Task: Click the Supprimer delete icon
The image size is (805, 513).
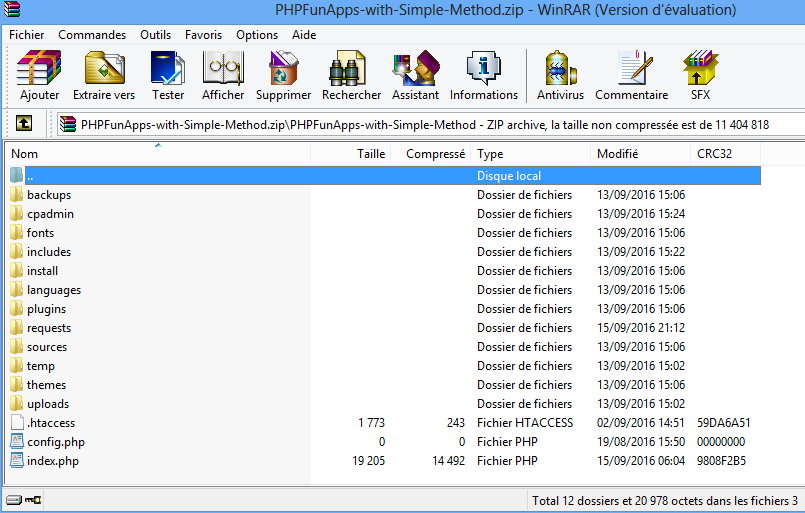Action: point(283,67)
